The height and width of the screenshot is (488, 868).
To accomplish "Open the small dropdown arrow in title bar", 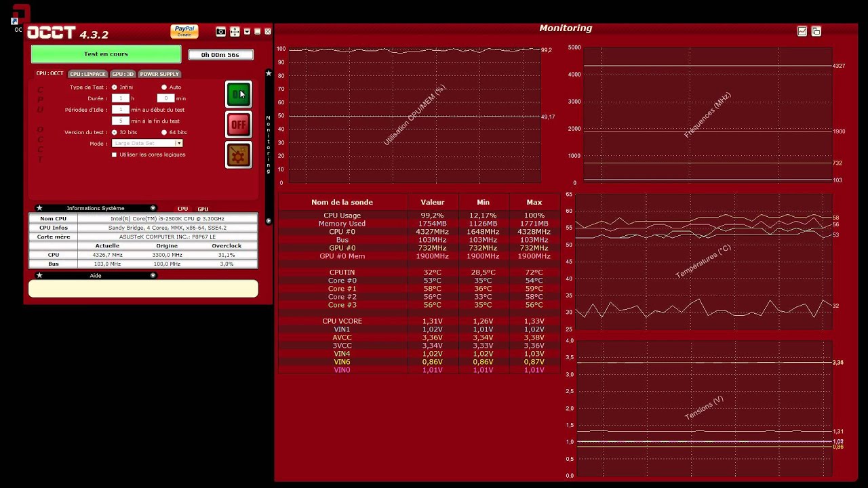I will tap(247, 32).
